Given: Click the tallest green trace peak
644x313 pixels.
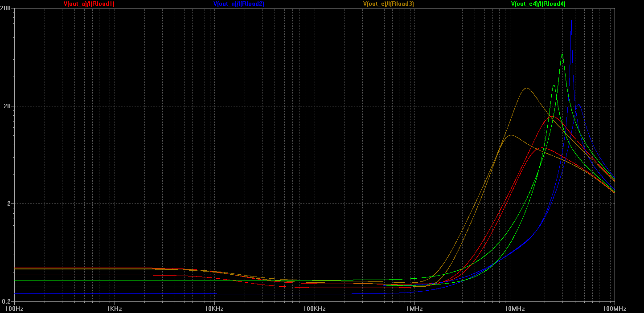Looking at the screenshot, I should click(562, 55).
